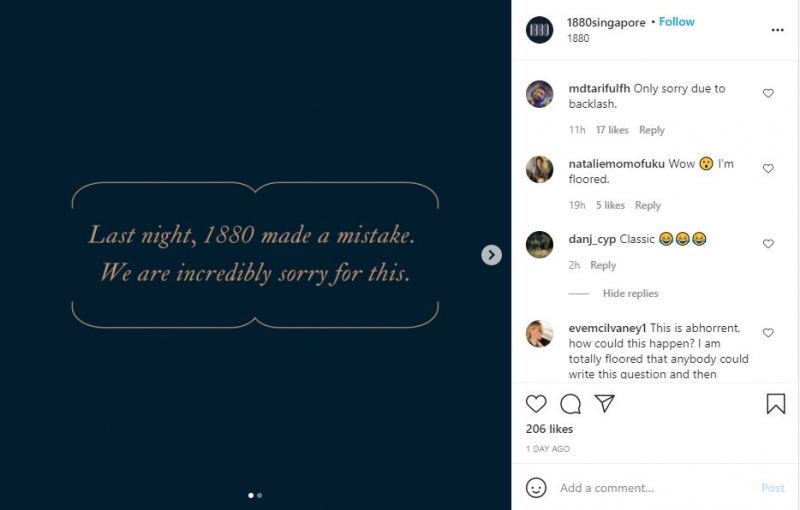Image resolution: width=800 pixels, height=510 pixels.
Task: View the 206 likes list
Action: pyautogui.click(x=549, y=429)
